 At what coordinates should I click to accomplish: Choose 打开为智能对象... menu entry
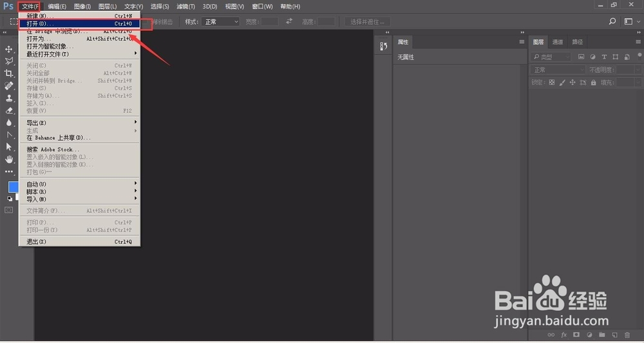pyautogui.click(x=80, y=46)
